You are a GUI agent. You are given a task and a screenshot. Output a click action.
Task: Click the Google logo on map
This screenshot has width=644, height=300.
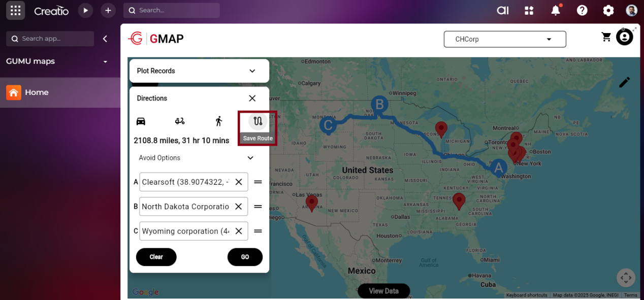[x=146, y=292]
